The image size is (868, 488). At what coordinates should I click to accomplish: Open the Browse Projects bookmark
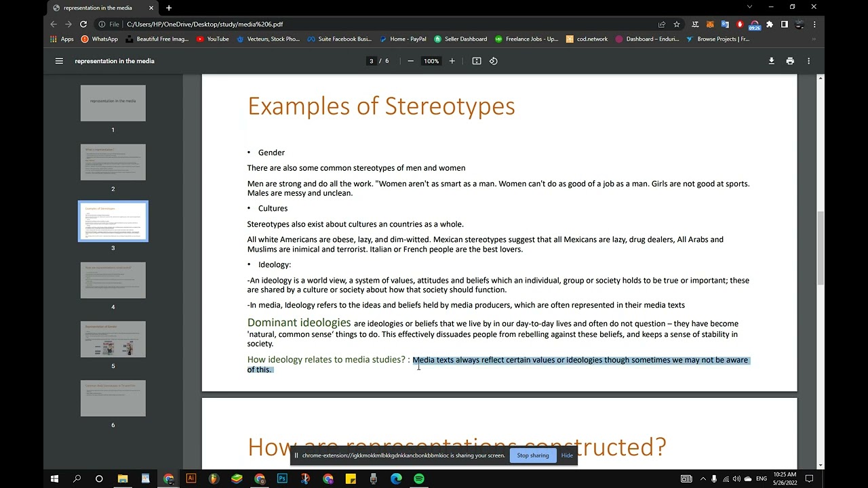718,39
